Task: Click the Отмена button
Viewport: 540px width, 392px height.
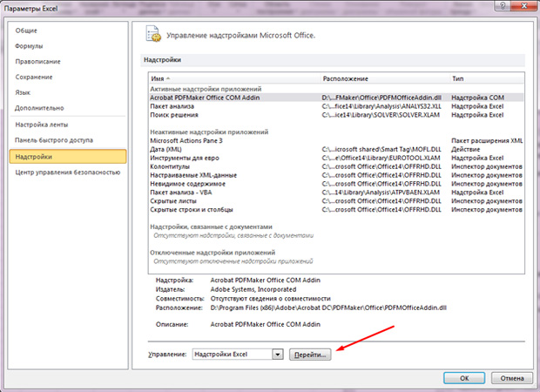Action: pyautogui.click(x=512, y=378)
